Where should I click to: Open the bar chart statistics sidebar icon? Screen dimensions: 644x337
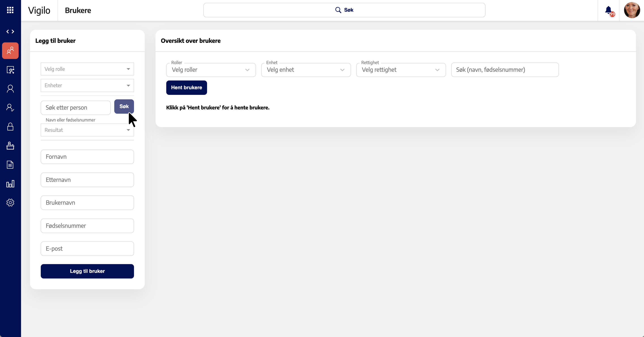(10, 184)
